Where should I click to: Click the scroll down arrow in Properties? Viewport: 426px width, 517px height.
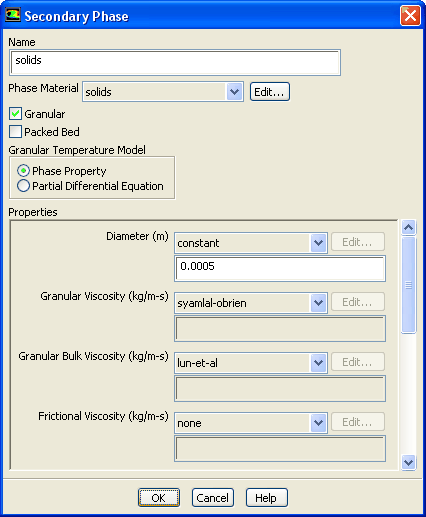408,462
